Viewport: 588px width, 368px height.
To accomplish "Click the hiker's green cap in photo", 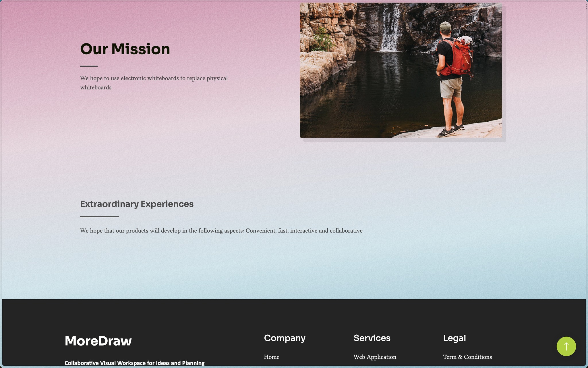I will (x=445, y=26).
